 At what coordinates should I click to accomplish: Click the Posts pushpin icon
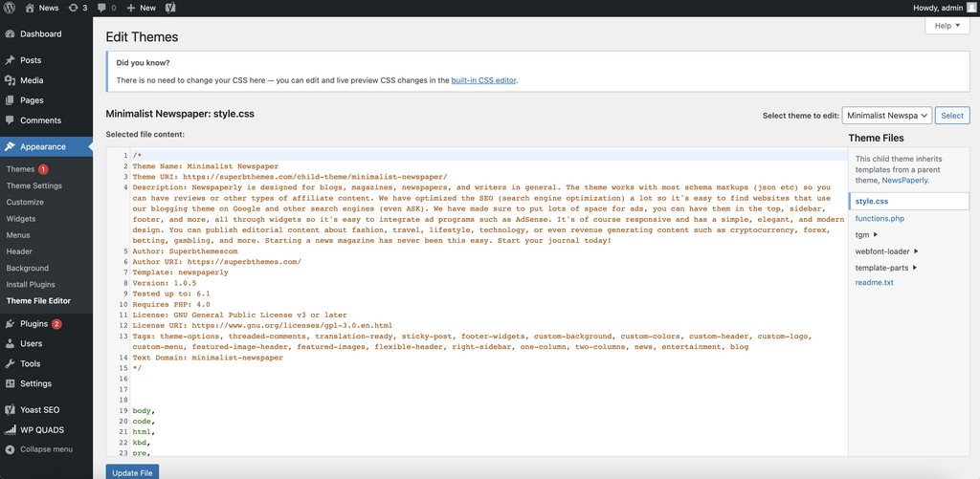10,60
